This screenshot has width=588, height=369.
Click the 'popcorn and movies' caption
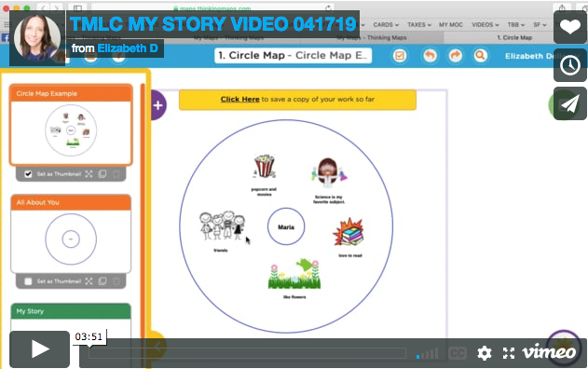pos(264,192)
